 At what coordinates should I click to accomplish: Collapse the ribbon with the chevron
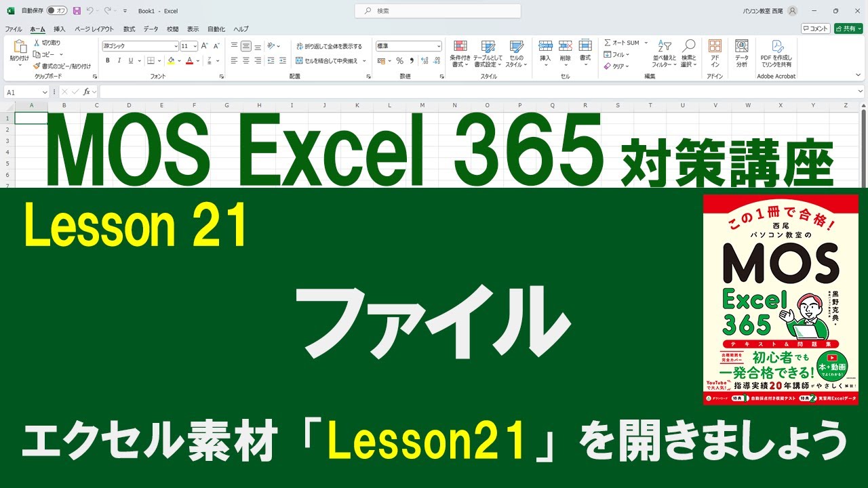860,76
